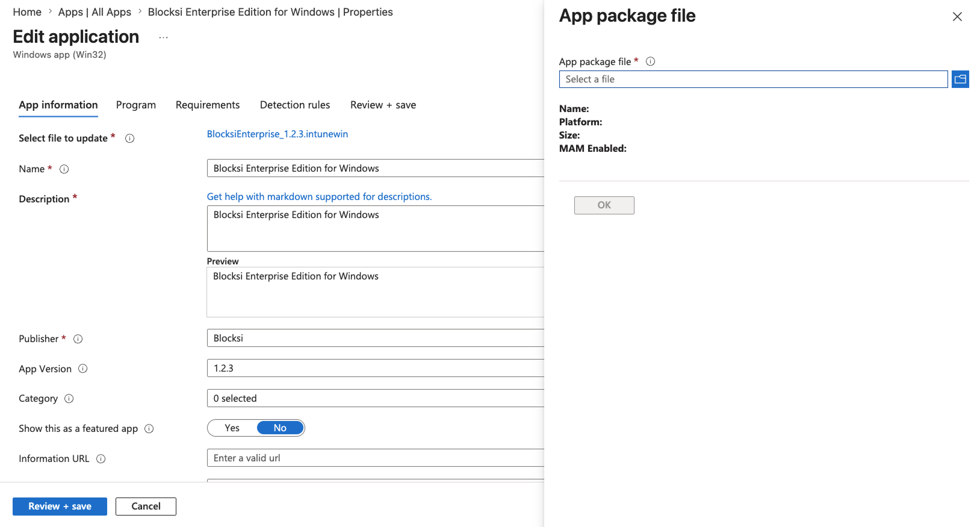
Task: Navigate to Apps | All Apps breadcrumb
Action: [95, 12]
